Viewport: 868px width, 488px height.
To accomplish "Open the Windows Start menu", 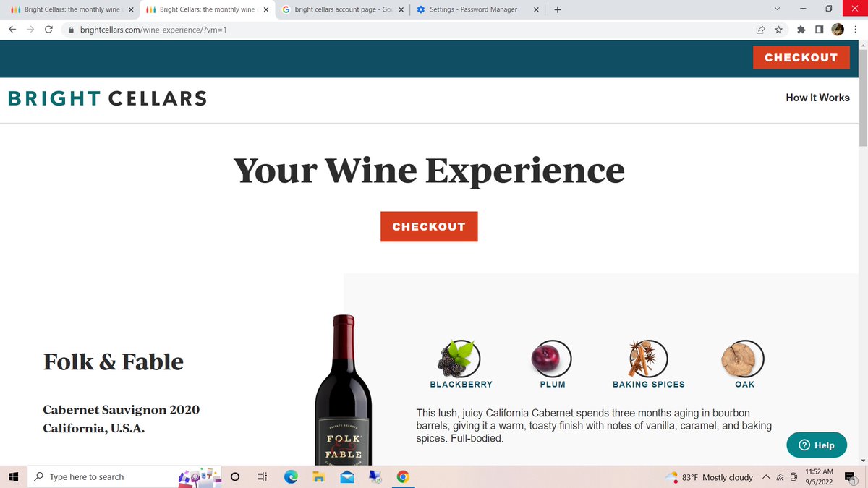I will pyautogui.click(x=12, y=477).
